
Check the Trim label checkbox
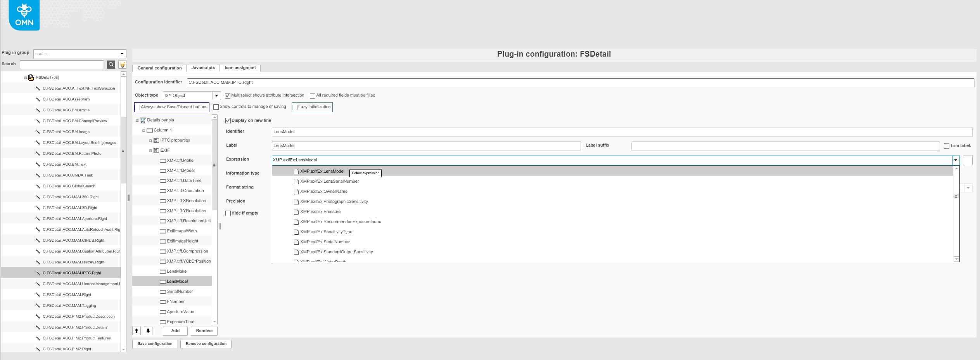[x=947, y=146]
